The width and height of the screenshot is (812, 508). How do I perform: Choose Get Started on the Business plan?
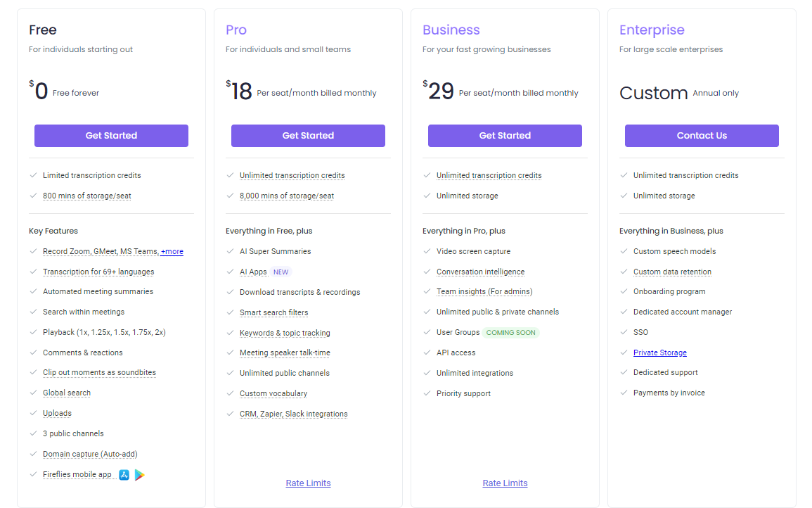click(x=505, y=136)
